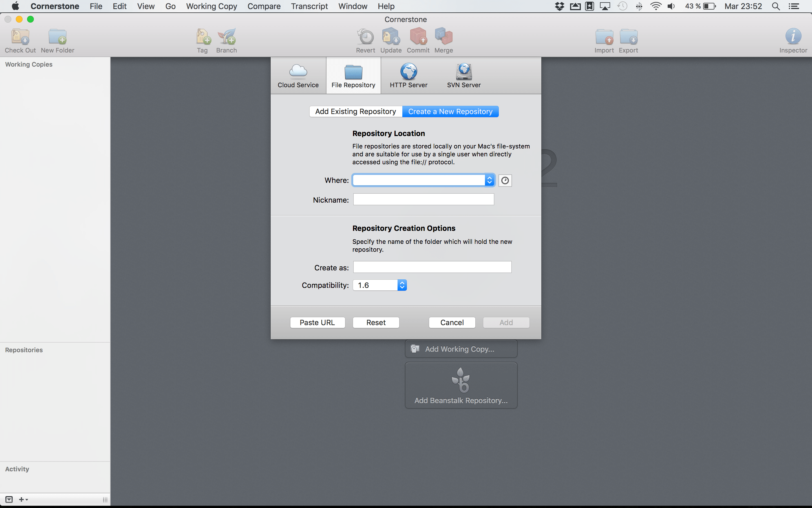Viewport: 812px width, 508px height.
Task: Click the Time Machine menu bar icon
Action: point(622,6)
